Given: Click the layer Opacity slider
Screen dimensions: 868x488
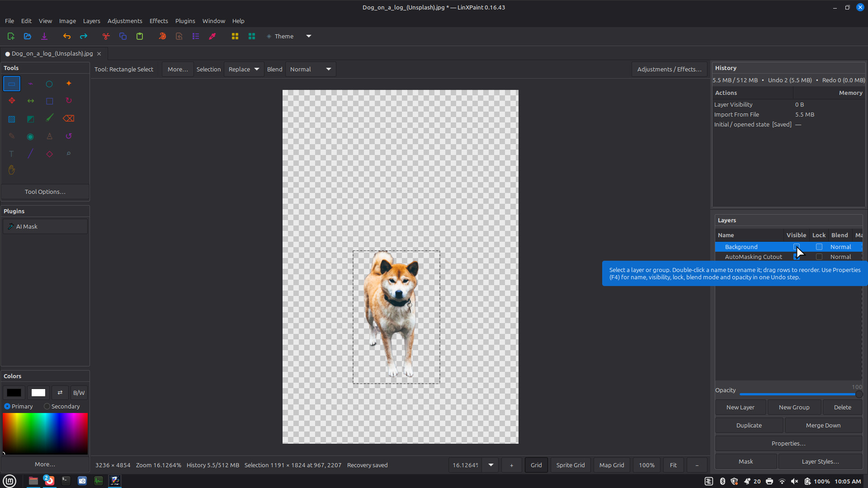Looking at the screenshot, I should 800,394.
